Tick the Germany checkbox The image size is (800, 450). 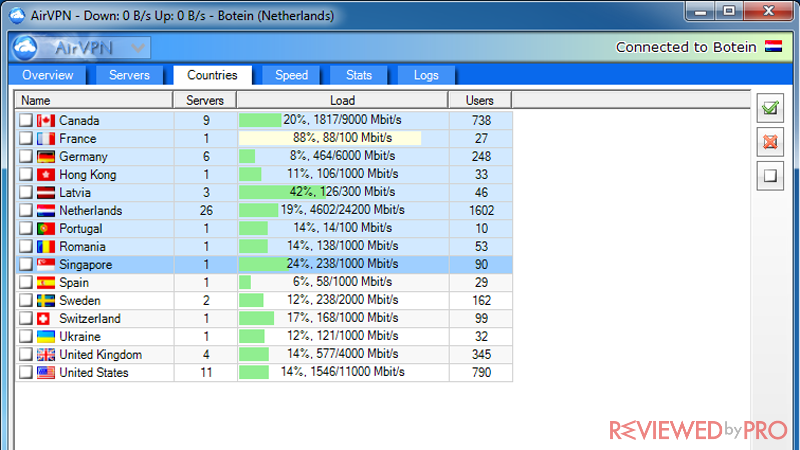pyautogui.click(x=26, y=157)
